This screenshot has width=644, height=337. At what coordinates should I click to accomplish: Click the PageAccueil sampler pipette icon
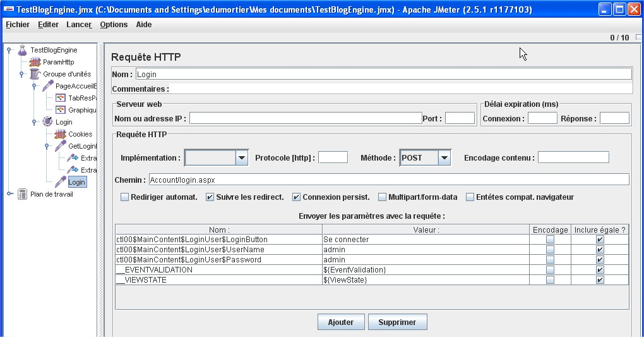click(47, 86)
